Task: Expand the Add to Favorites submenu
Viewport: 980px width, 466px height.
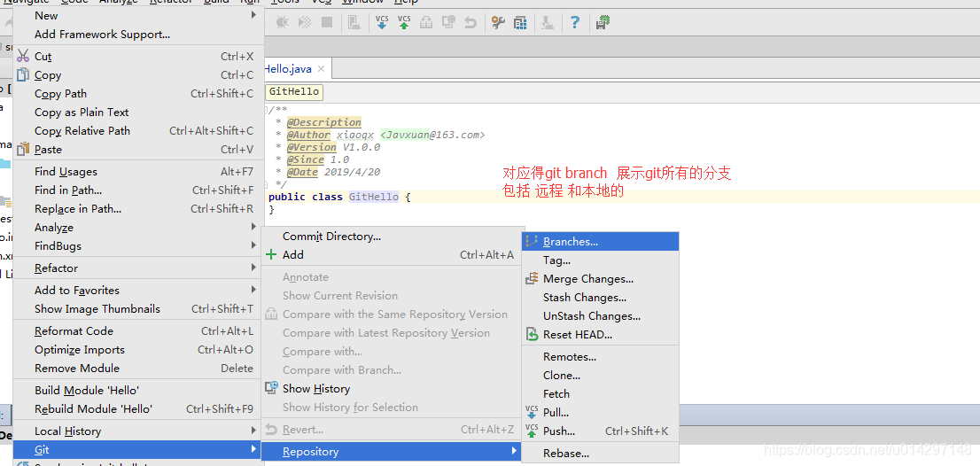Action: click(253, 289)
